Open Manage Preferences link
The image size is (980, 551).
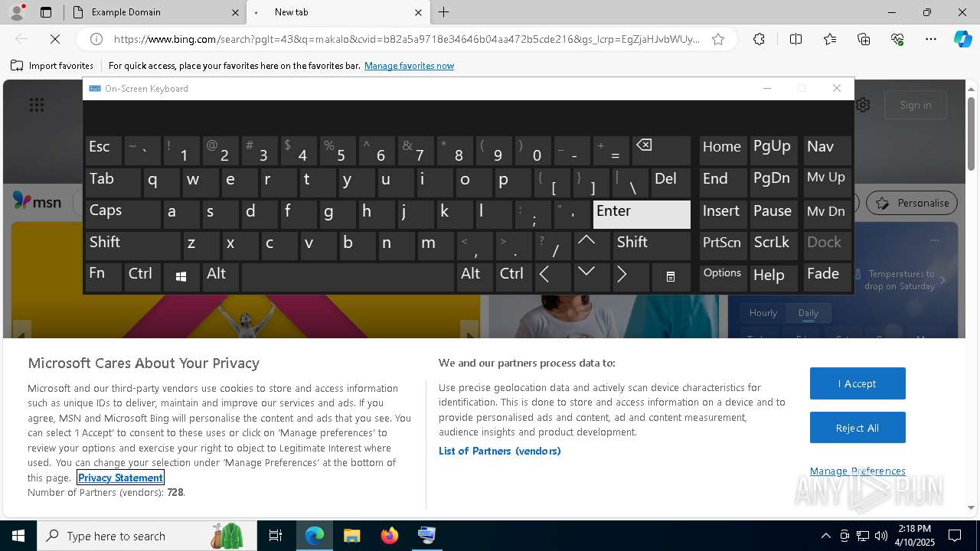857,471
